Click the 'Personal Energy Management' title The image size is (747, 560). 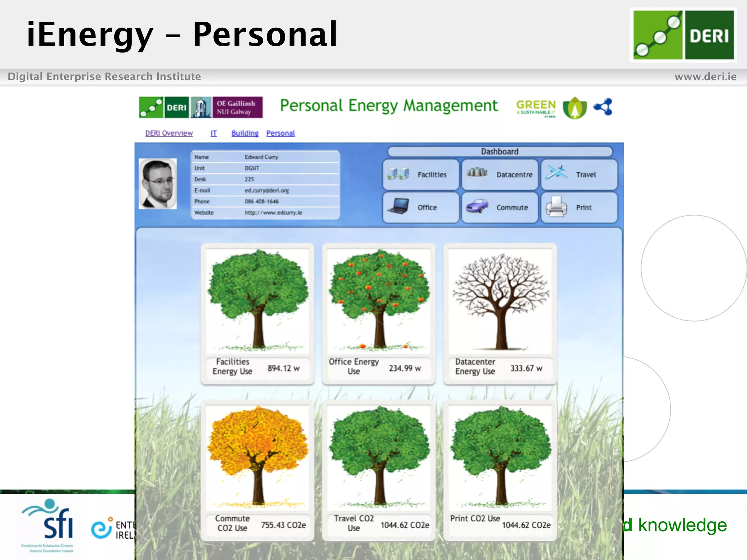pos(389,106)
